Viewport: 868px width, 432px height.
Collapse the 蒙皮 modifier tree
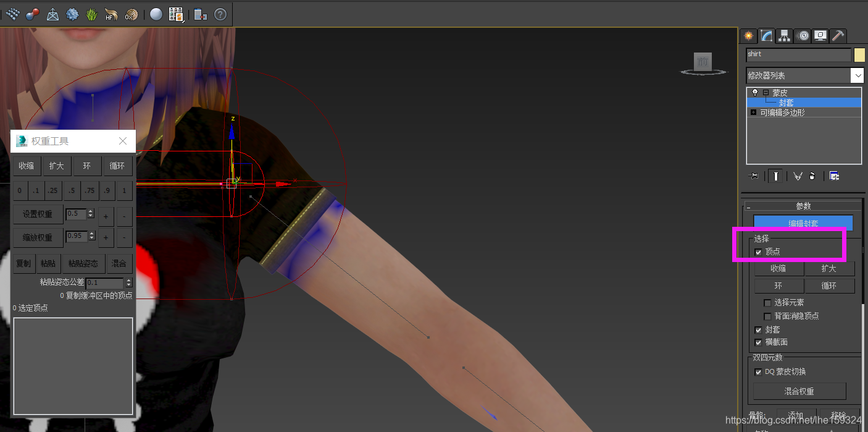tap(766, 93)
